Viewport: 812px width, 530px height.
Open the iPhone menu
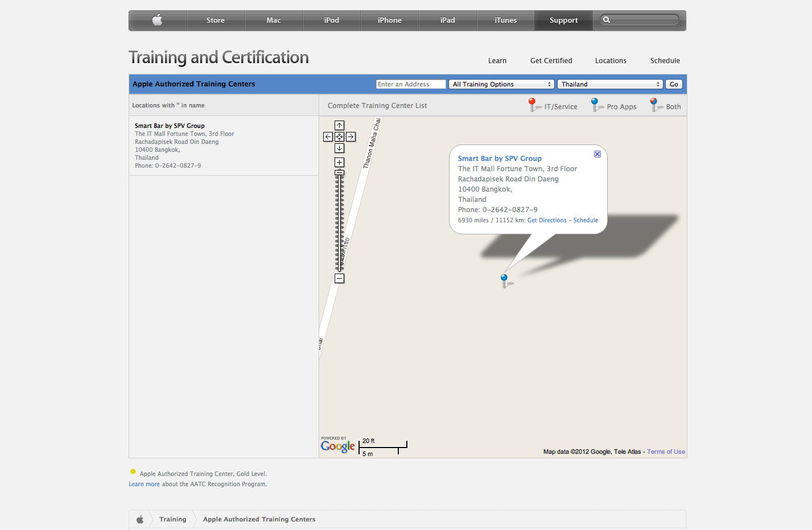click(x=390, y=20)
